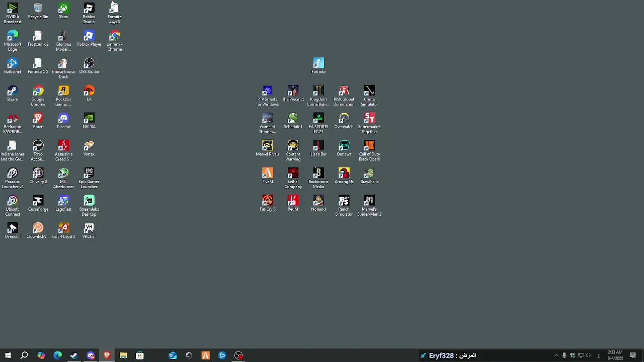Select the LagoFast desktop icon
Screen dimensions: 644x362
click(63, 203)
